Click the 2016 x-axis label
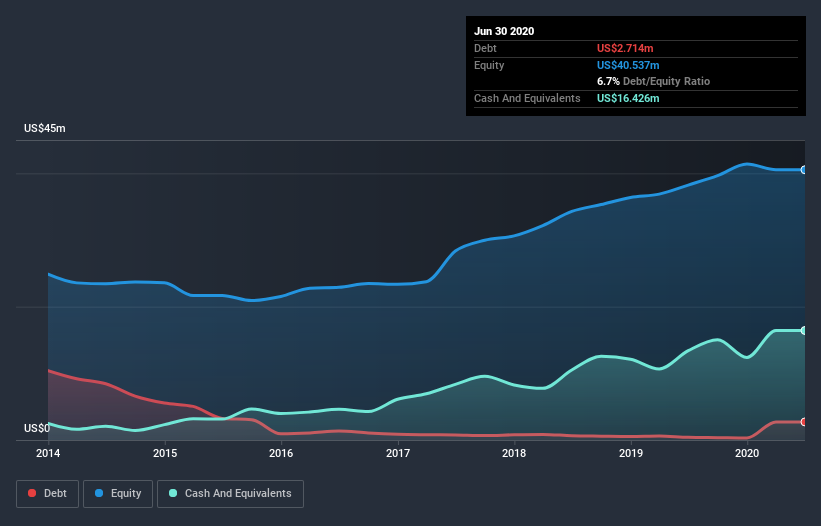Screen dimensions: 821x526 click(281, 453)
